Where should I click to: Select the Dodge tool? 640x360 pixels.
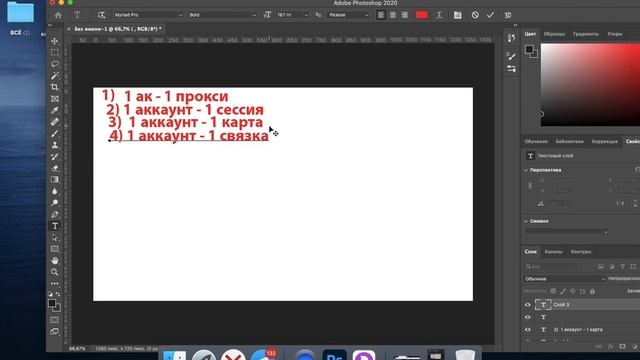(54, 203)
